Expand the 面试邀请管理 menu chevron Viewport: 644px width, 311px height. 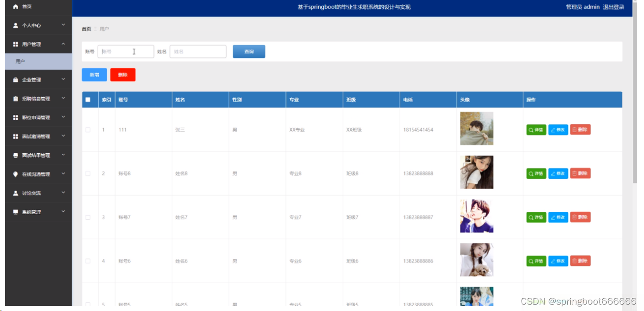coord(63,136)
